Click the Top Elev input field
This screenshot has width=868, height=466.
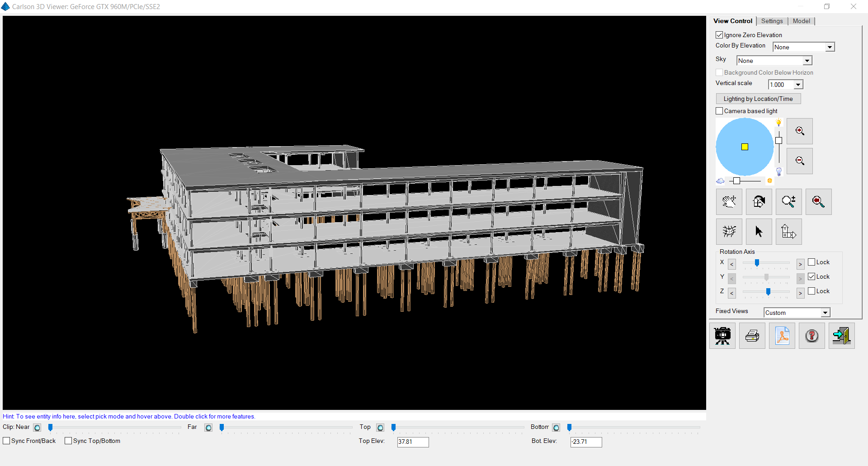[412, 442]
